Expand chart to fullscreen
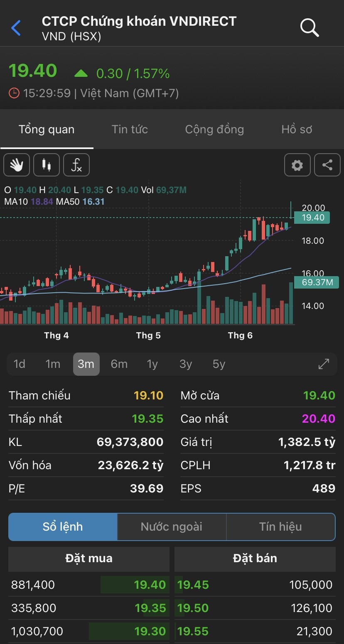The height and width of the screenshot is (644, 344). pyautogui.click(x=324, y=364)
